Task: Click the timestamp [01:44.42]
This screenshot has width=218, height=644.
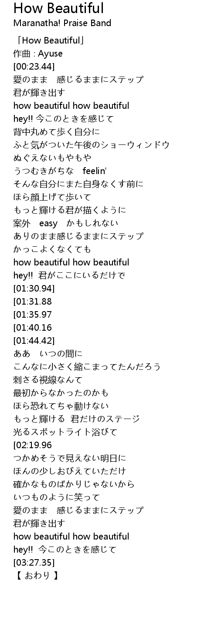Action: (x=34, y=341)
